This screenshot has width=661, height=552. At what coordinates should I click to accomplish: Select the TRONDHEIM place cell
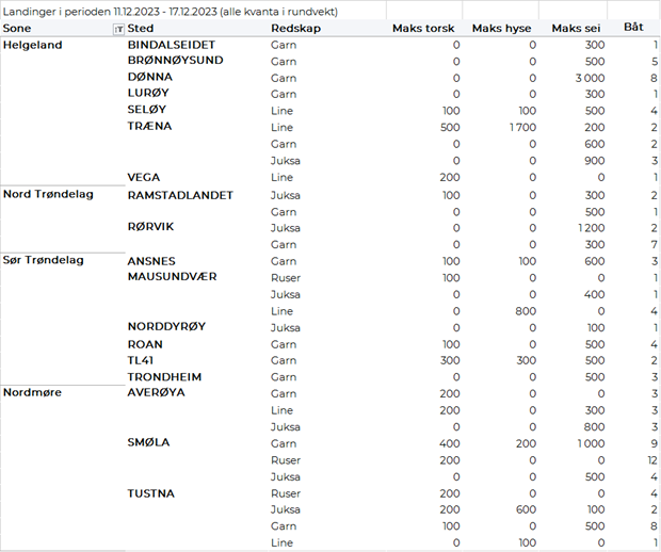[x=164, y=377]
